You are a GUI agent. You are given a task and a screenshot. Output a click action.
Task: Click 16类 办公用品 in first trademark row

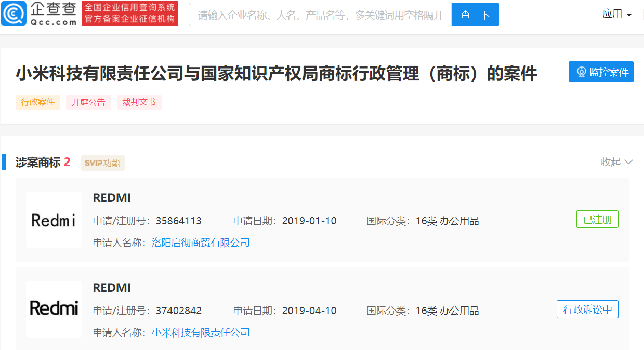(447, 221)
